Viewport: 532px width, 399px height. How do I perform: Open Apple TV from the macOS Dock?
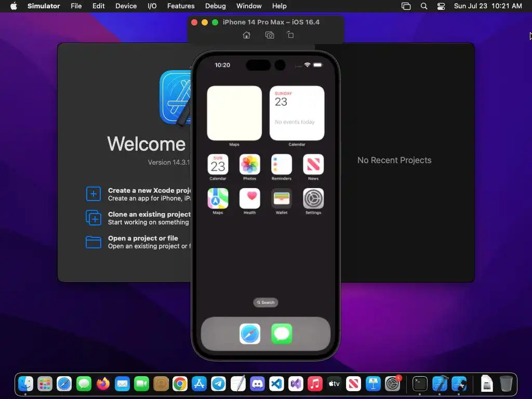pyautogui.click(x=334, y=384)
